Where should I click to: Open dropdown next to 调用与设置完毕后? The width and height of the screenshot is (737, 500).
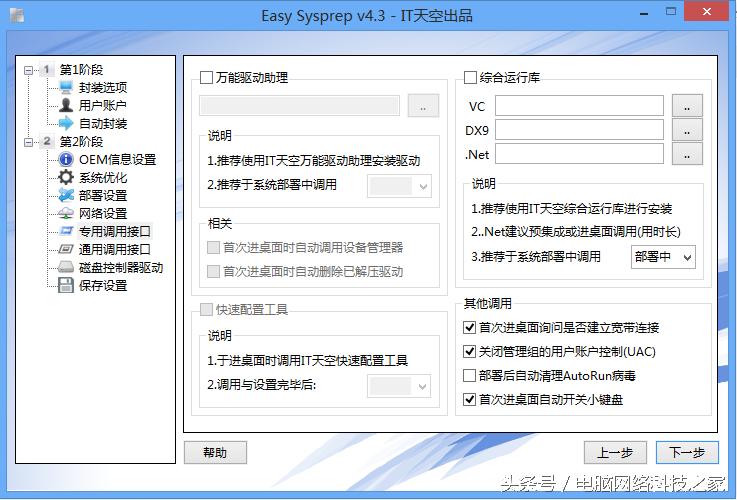click(399, 386)
